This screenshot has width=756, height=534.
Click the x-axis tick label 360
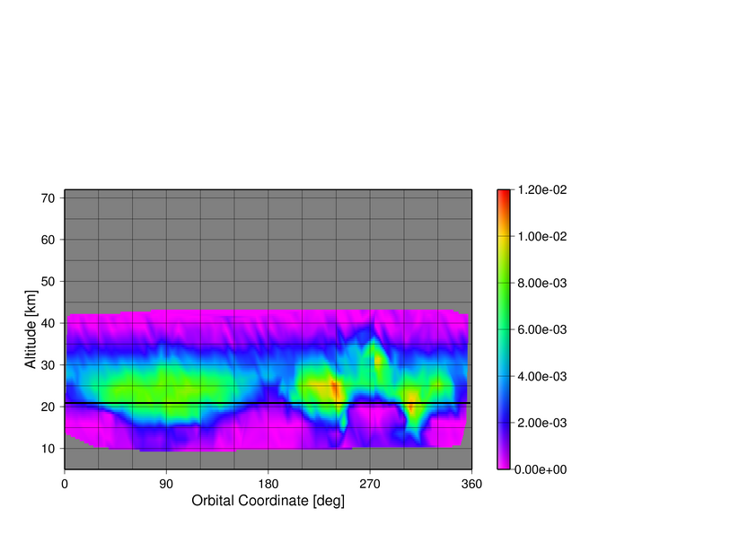[471, 485]
